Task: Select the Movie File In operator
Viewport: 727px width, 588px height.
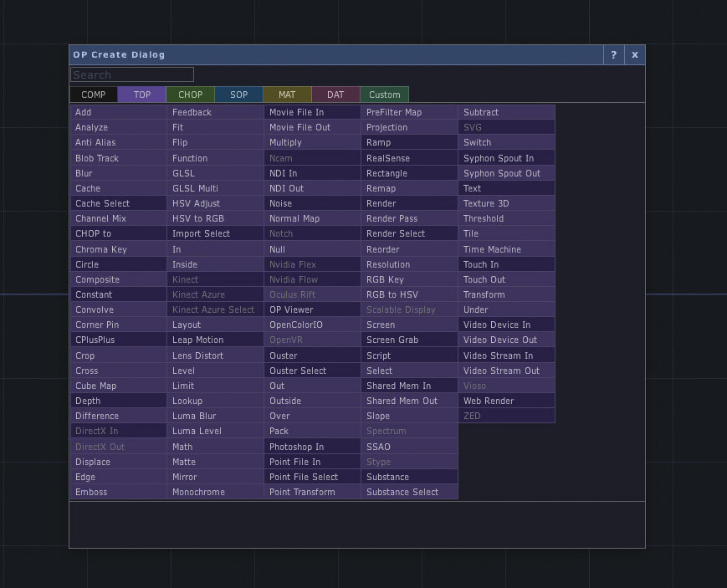Action: (312, 112)
